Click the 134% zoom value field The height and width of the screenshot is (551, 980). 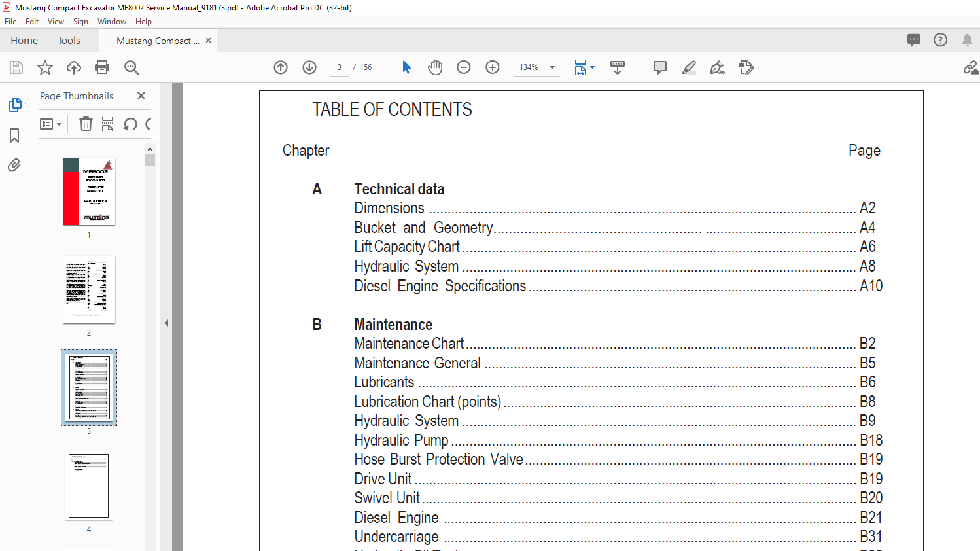click(x=529, y=67)
